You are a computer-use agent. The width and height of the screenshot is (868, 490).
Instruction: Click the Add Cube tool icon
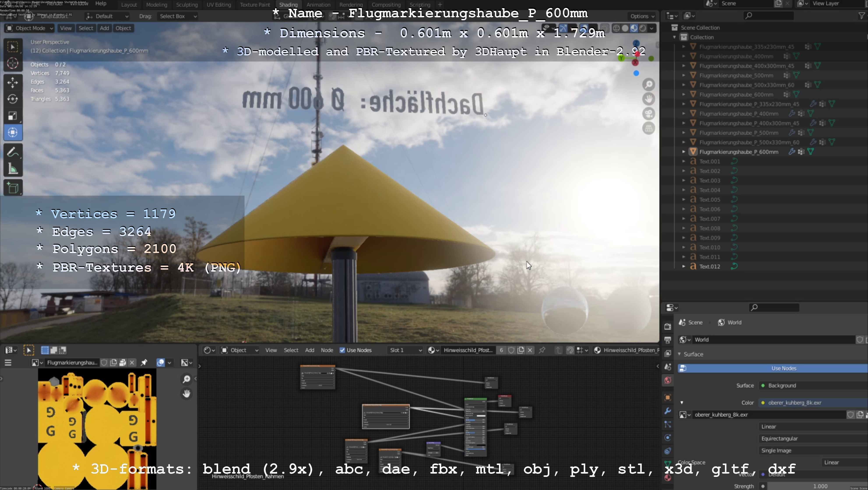13,188
